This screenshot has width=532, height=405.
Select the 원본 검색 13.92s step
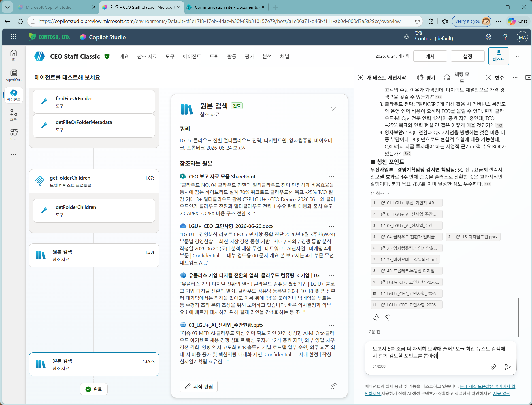[x=94, y=364]
